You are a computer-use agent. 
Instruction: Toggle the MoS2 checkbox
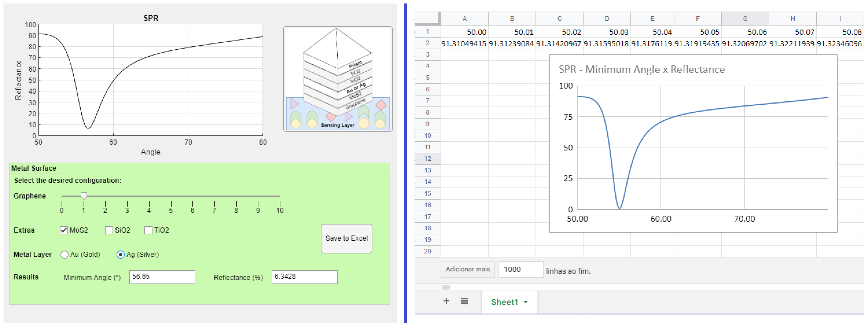pyautogui.click(x=64, y=230)
